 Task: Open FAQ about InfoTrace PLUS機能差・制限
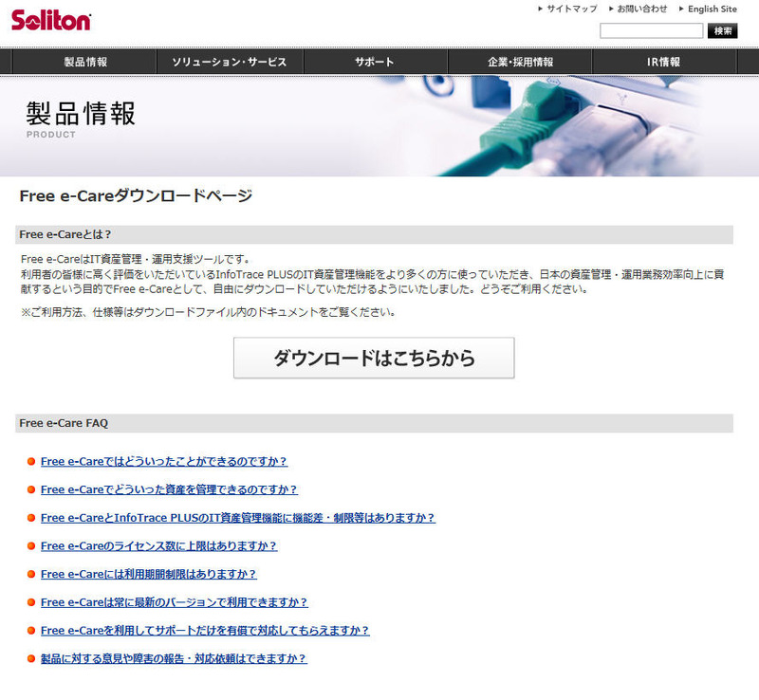(237, 518)
